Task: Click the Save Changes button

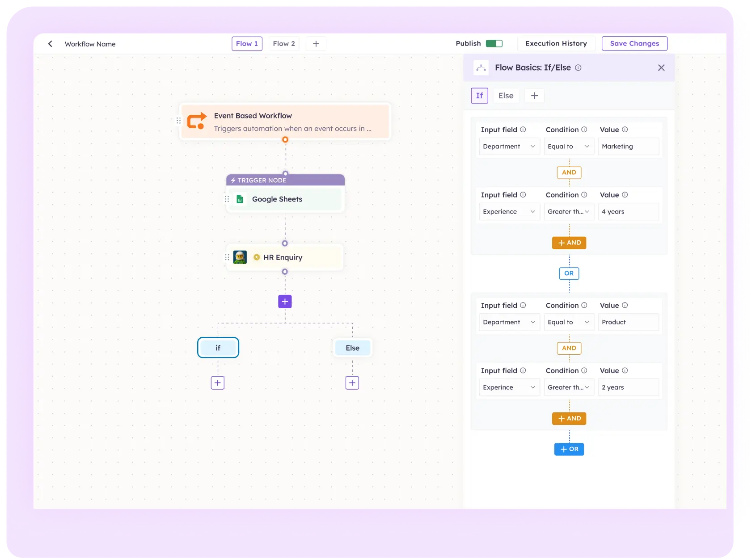Action: click(634, 44)
